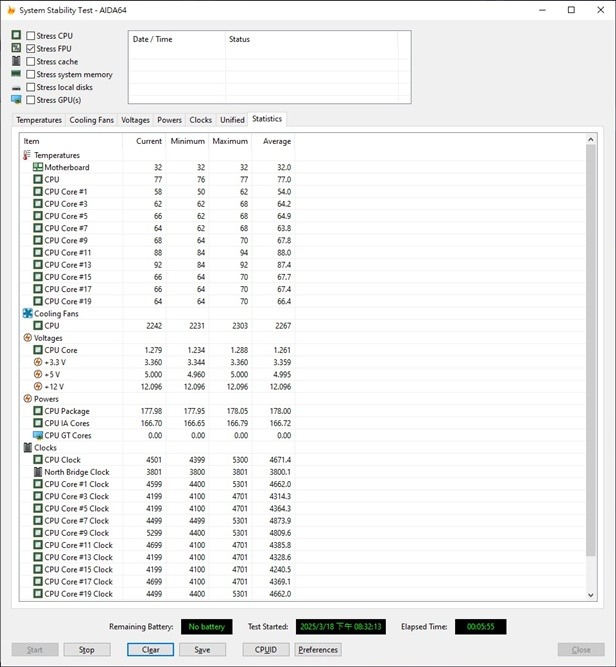Screen dimensions: 616x667
Task: Click the Clear button
Action: tap(150, 650)
